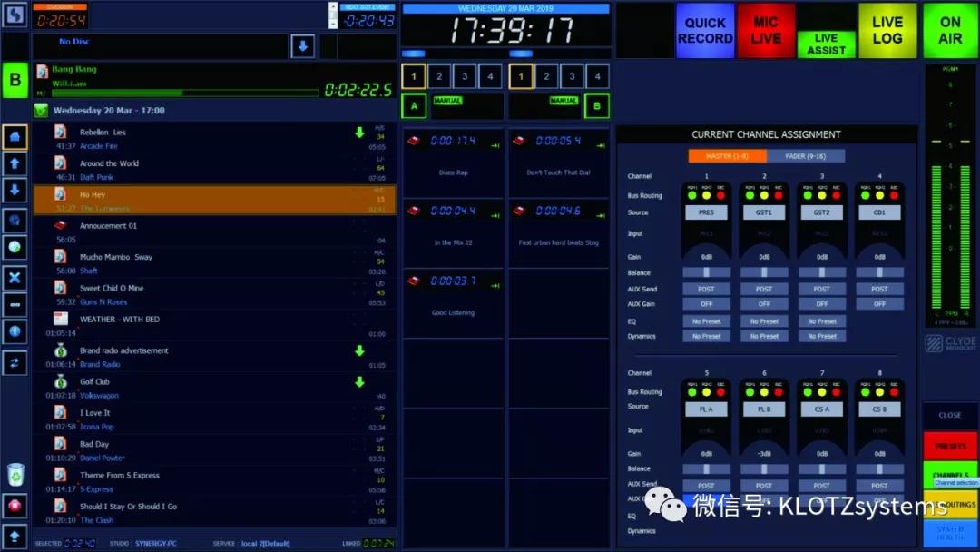Open the CHANNELS section on the right
This screenshot has height=552, width=980.
[950, 475]
